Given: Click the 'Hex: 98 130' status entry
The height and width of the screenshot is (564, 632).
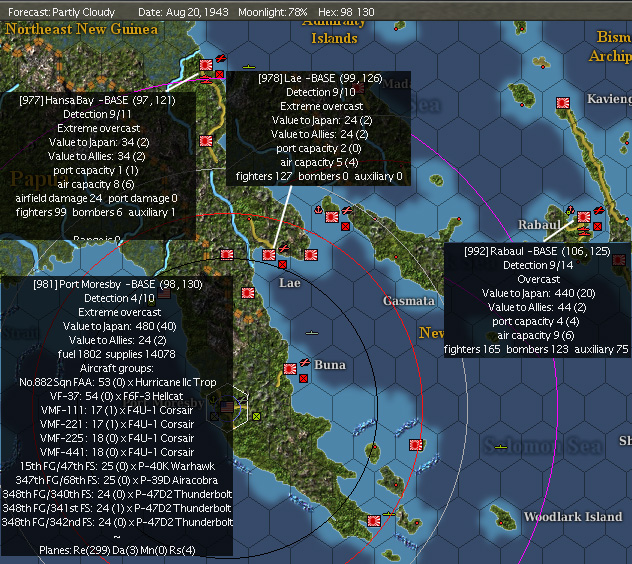Looking at the screenshot, I should tap(346, 12).
